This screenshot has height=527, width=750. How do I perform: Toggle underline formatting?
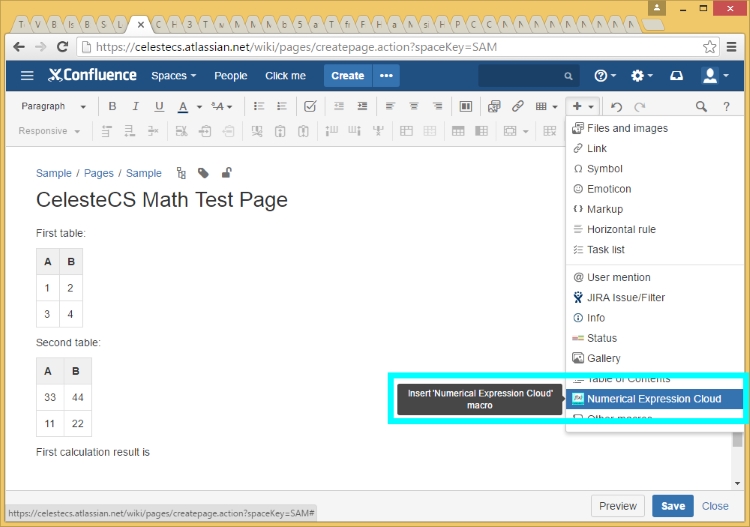pyautogui.click(x=159, y=106)
